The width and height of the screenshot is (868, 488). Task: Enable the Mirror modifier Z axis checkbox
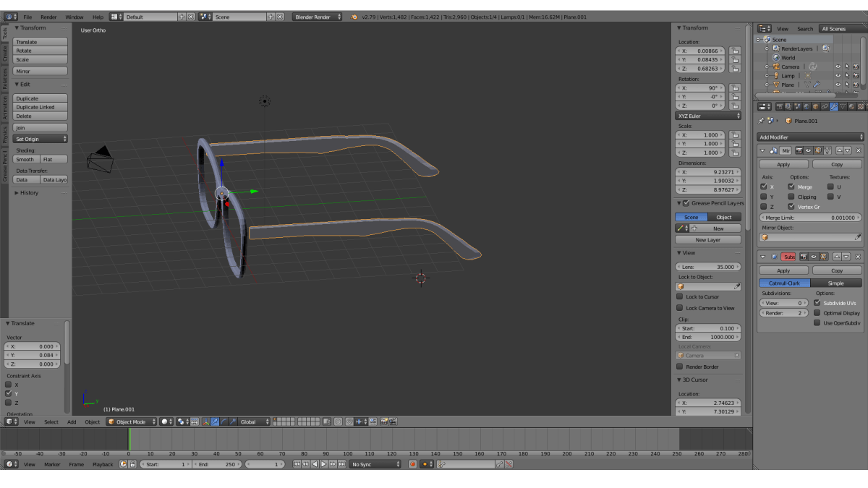click(764, 206)
